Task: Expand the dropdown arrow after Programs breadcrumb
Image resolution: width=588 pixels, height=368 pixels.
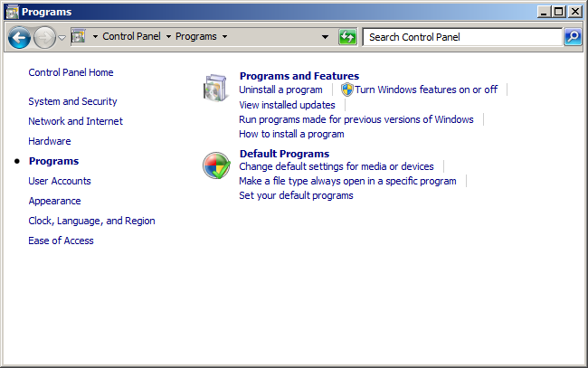Action: [224, 36]
